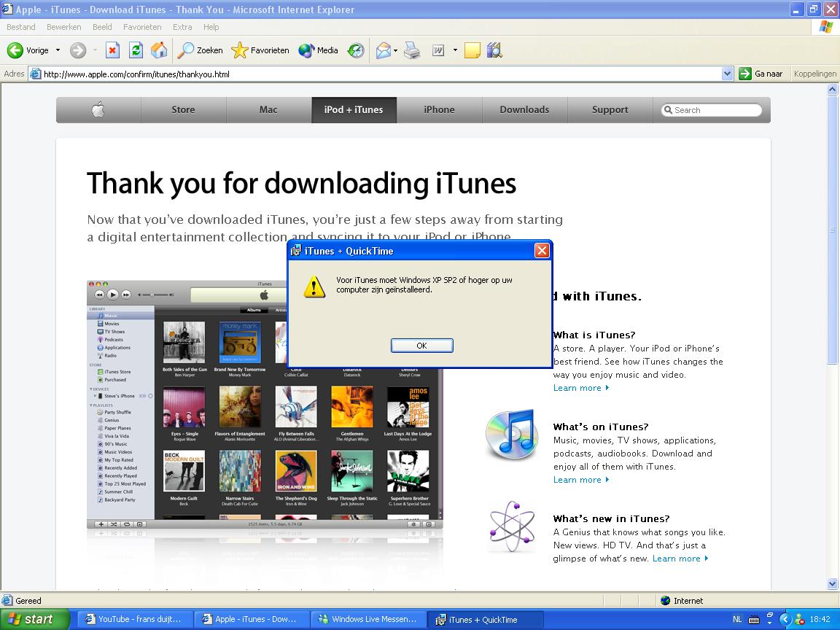840x630 pixels.
Task: Click the grey forward arrow button
Action: [x=78, y=50]
